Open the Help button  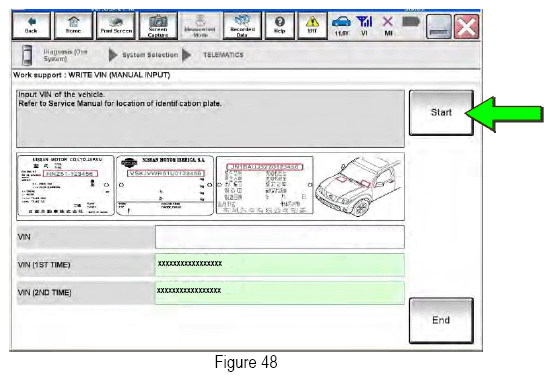[280, 25]
